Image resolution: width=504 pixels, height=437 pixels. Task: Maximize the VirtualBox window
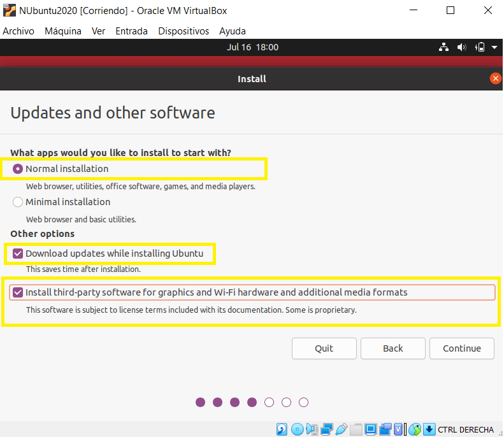tap(450, 10)
